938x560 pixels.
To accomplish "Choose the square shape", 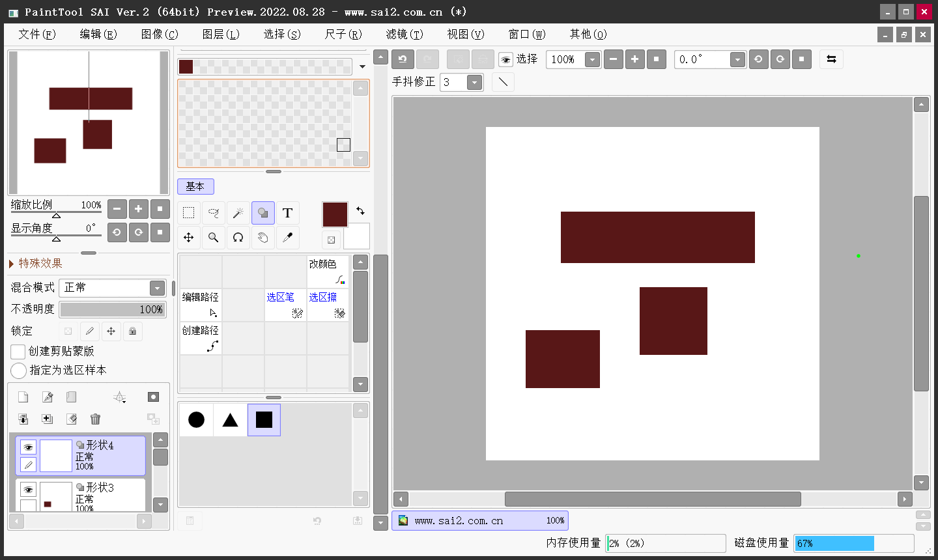I will 264,419.
